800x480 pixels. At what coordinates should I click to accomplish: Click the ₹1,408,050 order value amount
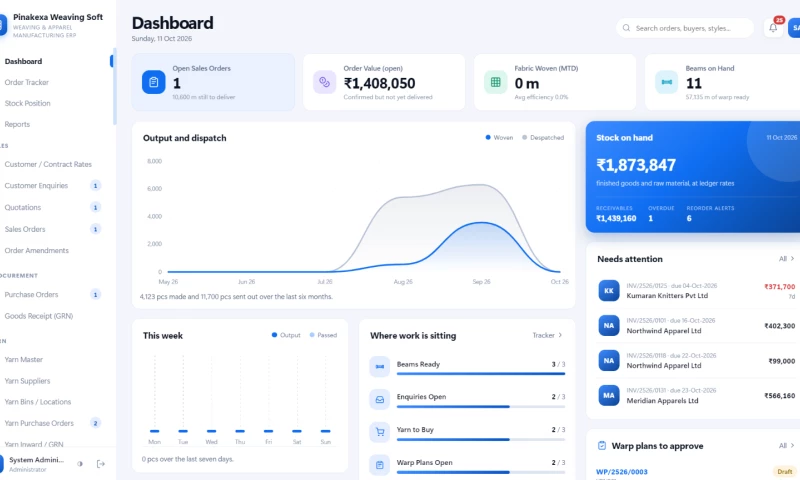(379, 83)
